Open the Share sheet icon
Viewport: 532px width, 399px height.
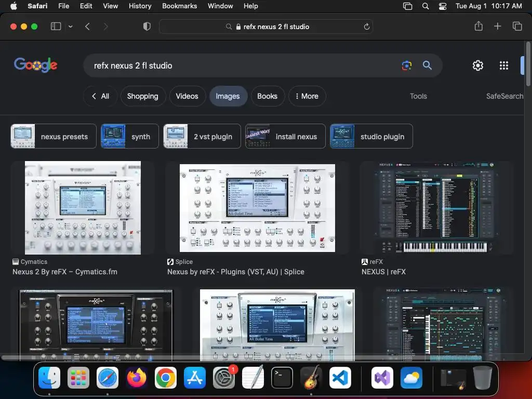[478, 26]
